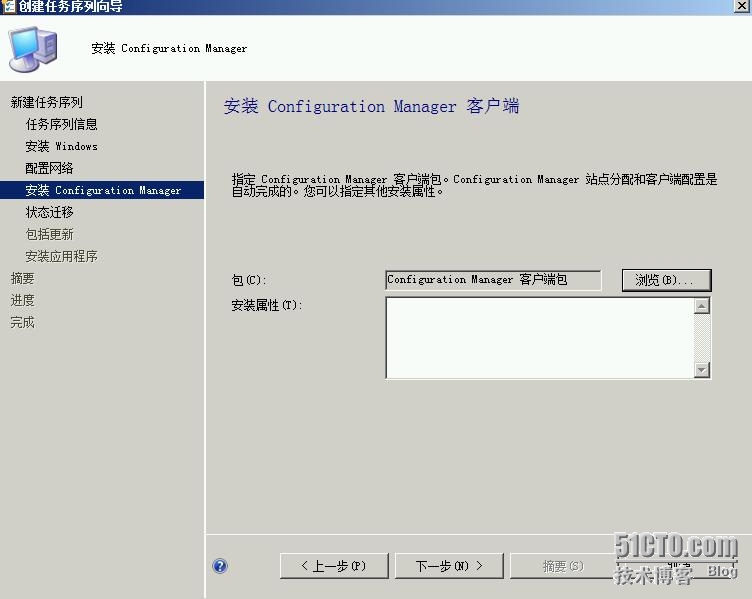
Task: Select 摘要 in the sidebar
Action: point(23,278)
